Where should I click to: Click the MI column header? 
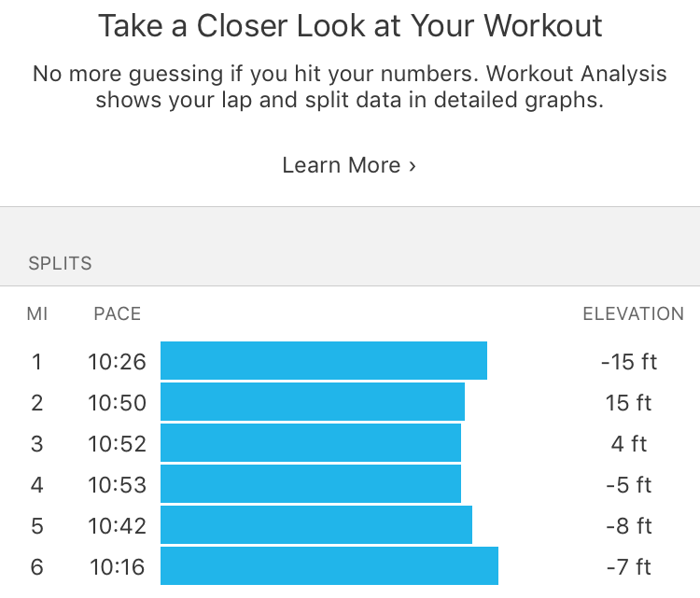[x=37, y=313]
